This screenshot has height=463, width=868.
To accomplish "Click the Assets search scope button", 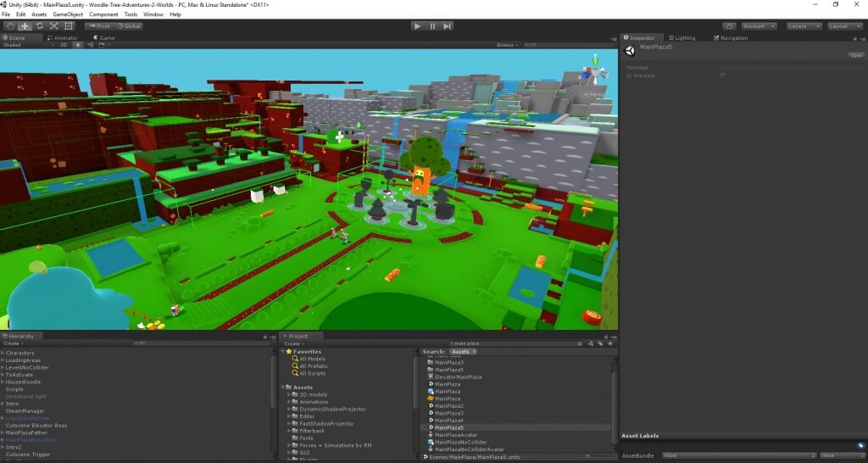I will [x=462, y=352].
